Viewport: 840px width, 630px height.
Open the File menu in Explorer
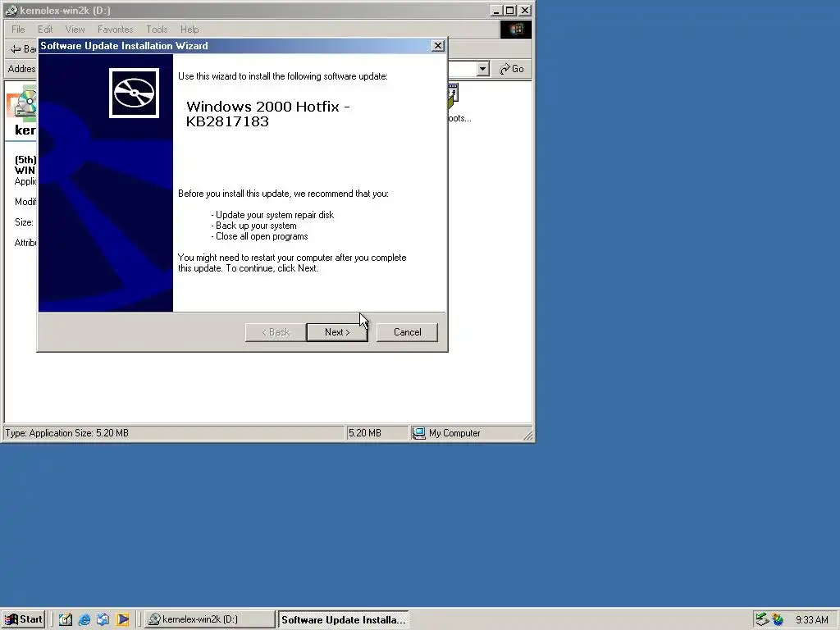18,30
